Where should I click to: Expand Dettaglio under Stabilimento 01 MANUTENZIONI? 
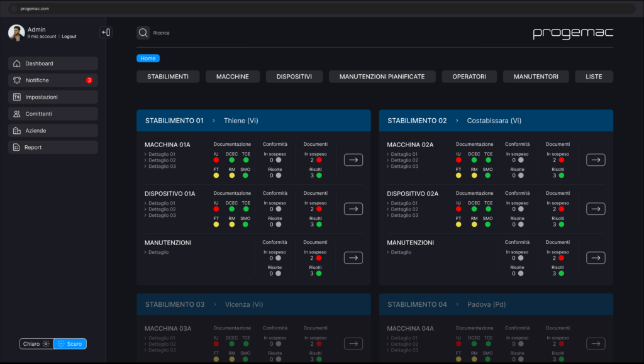click(157, 252)
